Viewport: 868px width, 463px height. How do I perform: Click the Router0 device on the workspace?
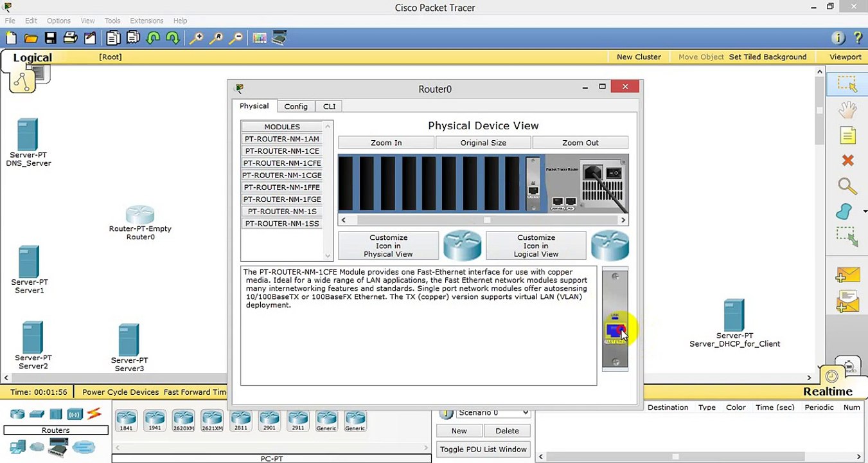[140, 215]
